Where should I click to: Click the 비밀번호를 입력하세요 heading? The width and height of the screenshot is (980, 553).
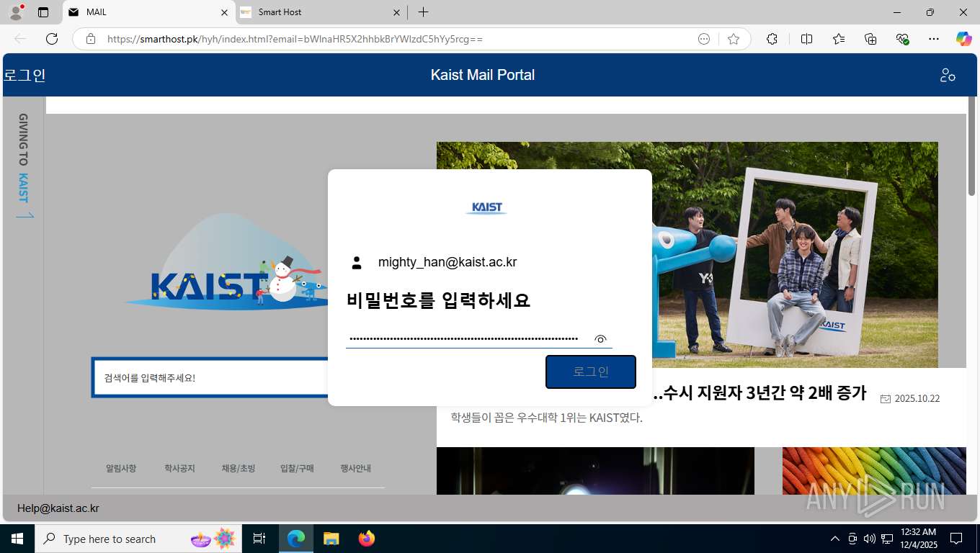coord(438,300)
